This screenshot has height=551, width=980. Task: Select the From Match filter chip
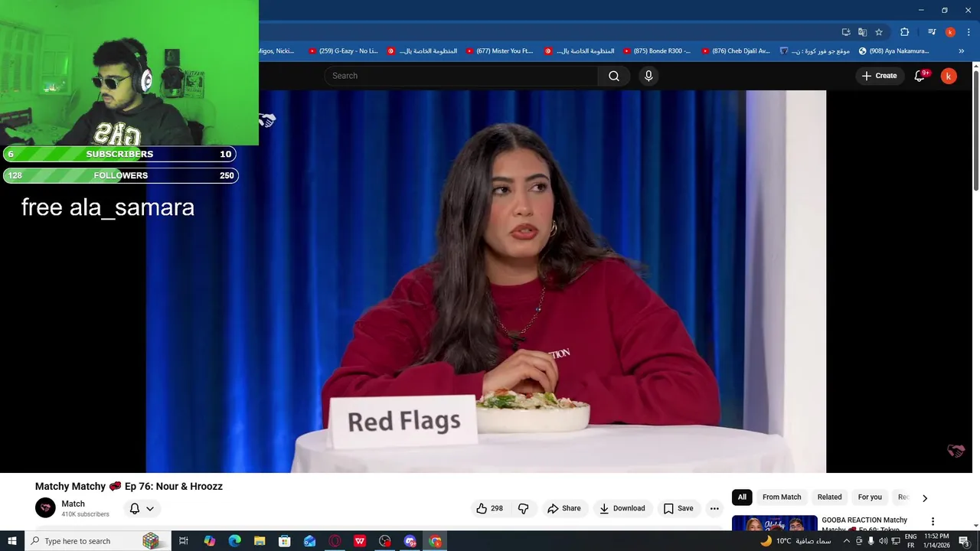782,497
